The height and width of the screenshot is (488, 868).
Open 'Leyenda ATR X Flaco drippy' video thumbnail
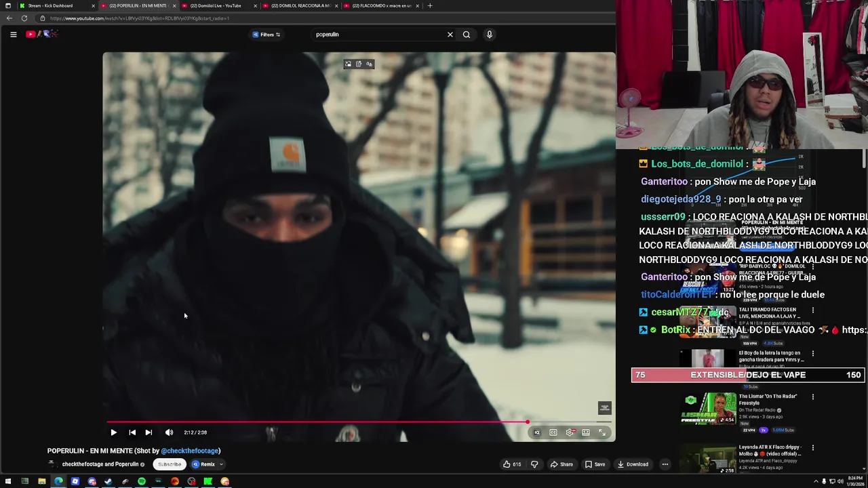click(x=709, y=460)
